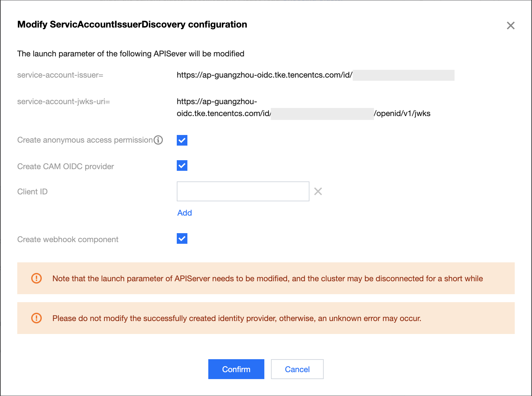Uncheck Create anonymous access permission checkbox

[182, 140]
